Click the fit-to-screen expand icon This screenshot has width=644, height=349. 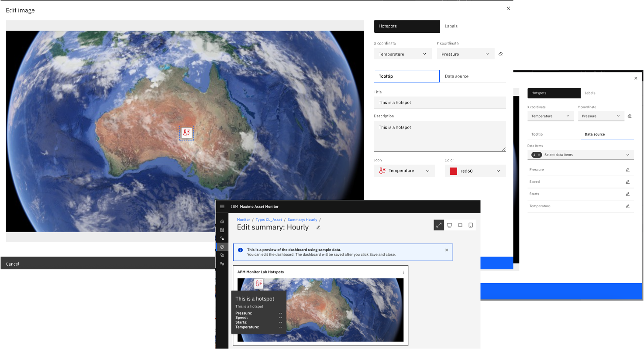(x=439, y=225)
